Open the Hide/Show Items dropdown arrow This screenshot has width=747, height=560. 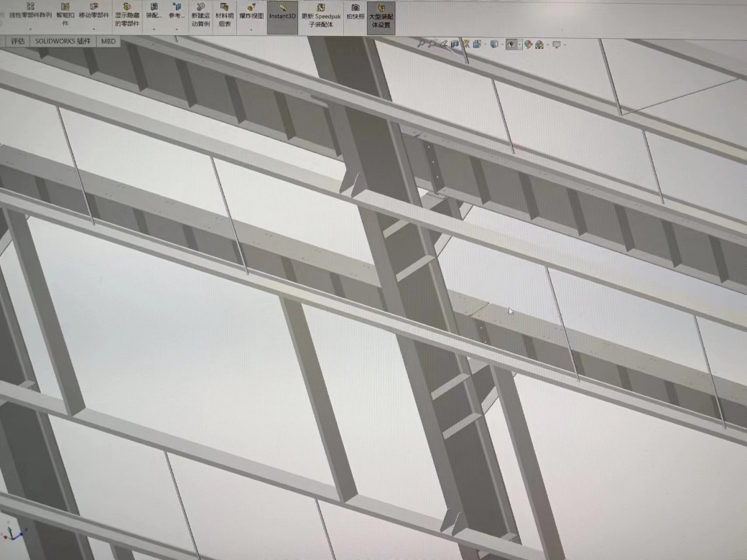[520, 45]
